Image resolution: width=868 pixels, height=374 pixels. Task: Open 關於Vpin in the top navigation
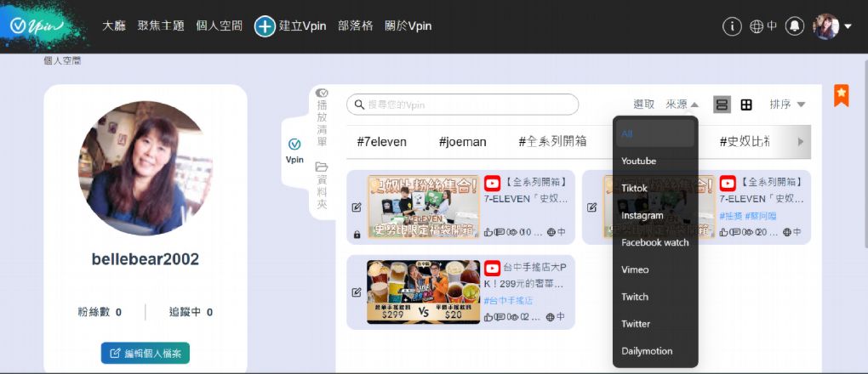(x=408, y=26)
